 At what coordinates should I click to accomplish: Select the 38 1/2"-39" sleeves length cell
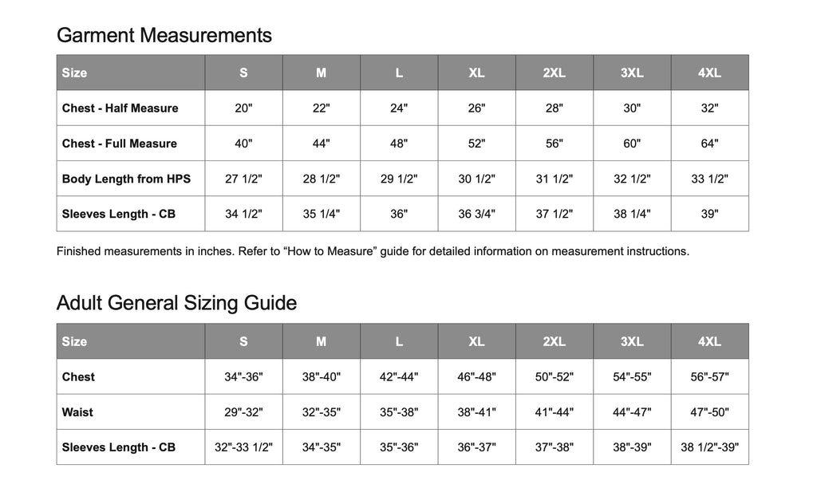[x=709, y=447]
